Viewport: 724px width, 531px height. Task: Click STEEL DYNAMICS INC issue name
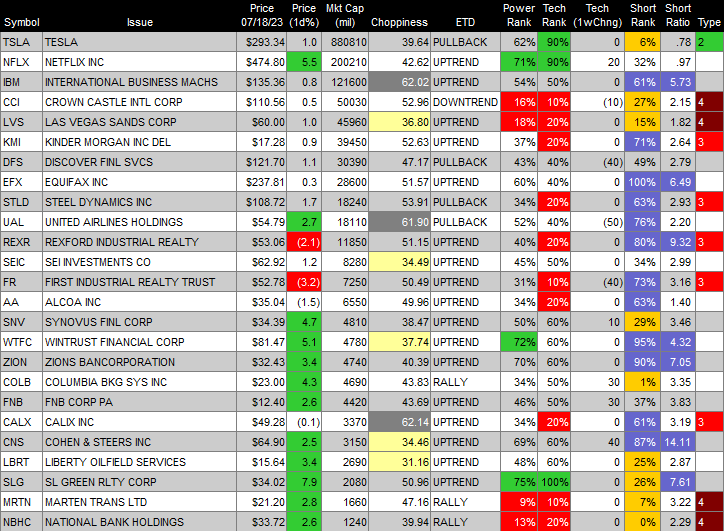[98, 202]
